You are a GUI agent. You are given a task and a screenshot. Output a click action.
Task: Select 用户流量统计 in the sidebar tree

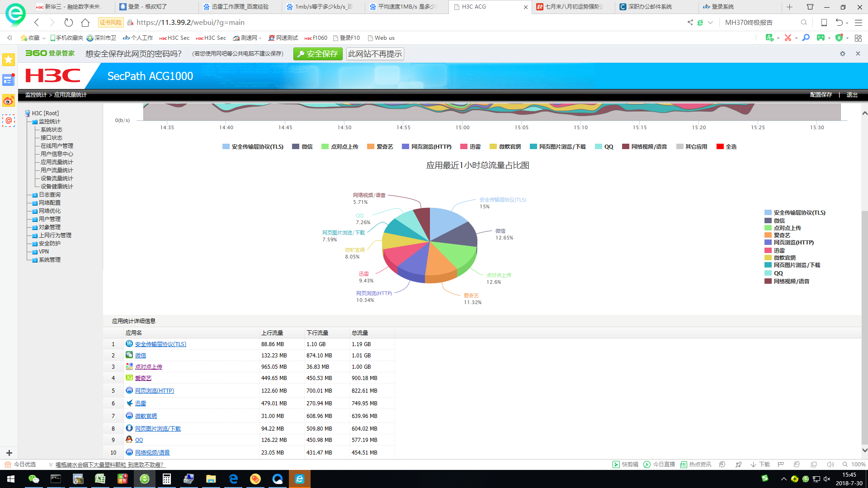(57, 170)
